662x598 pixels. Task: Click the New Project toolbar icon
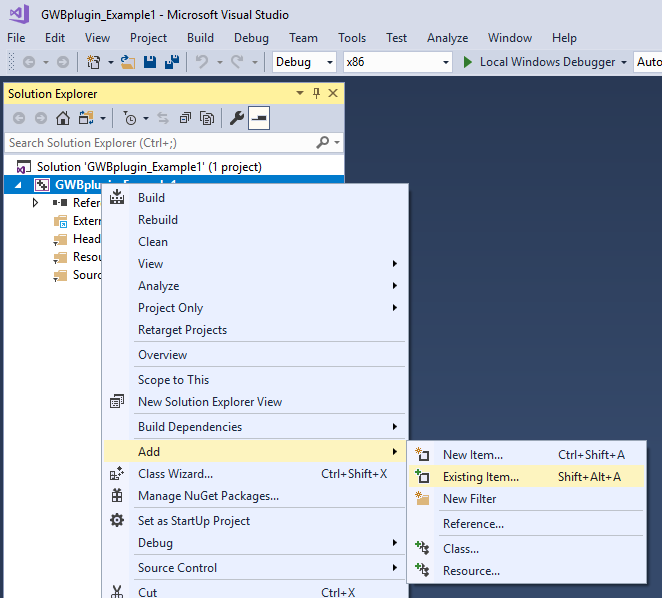click(x=93, y=63)
